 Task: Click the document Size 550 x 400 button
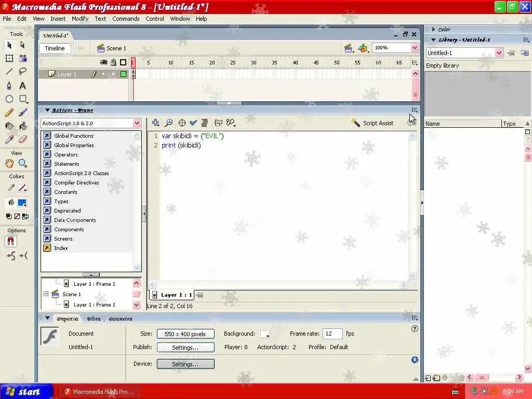185,334
